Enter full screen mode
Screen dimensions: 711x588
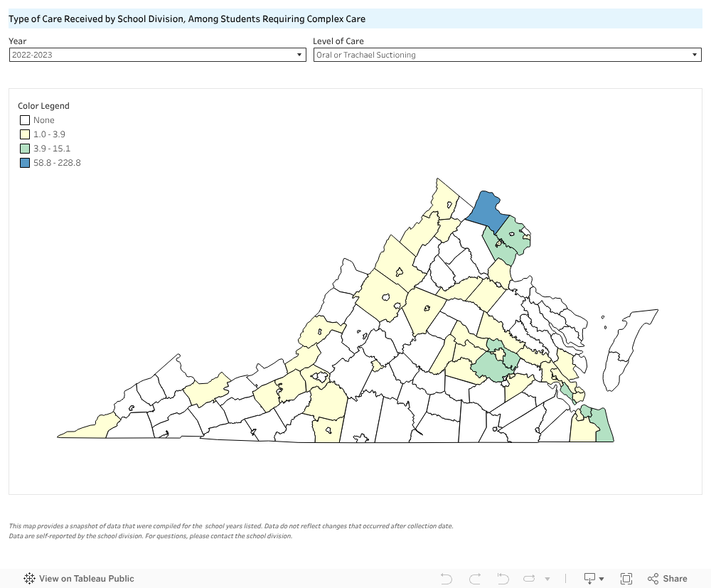point(626,579)
